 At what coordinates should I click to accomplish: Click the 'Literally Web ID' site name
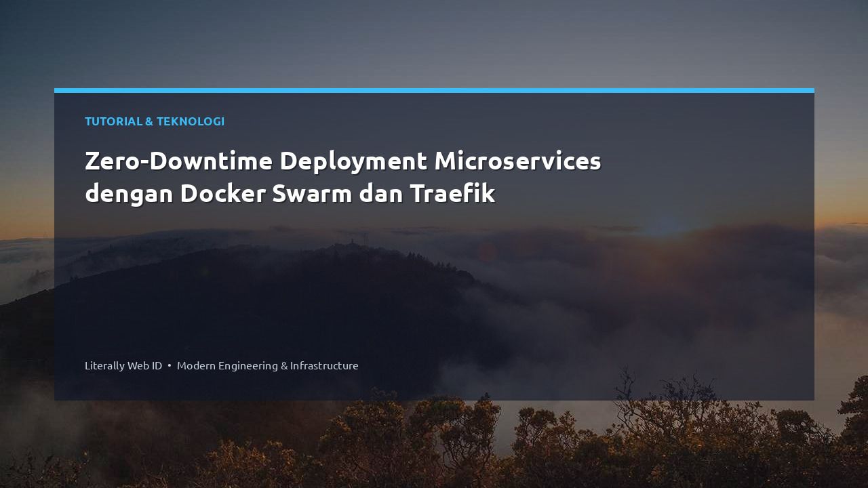click(123, 365)
